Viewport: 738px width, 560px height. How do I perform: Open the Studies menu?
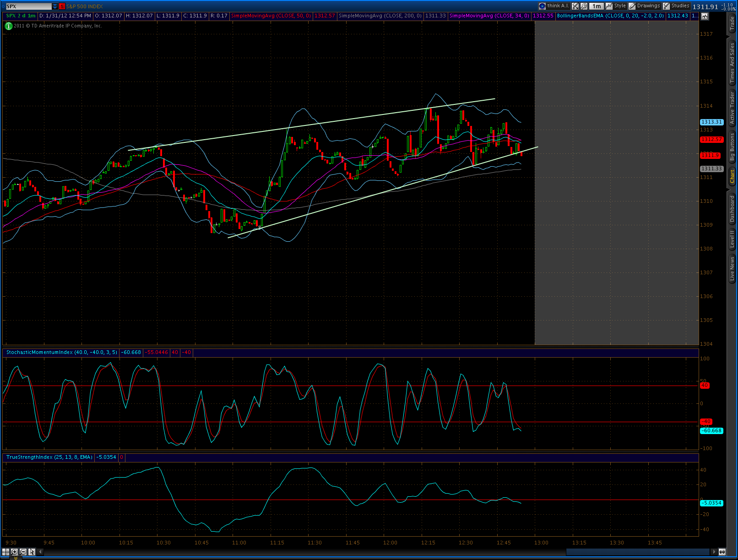[676, 6]
